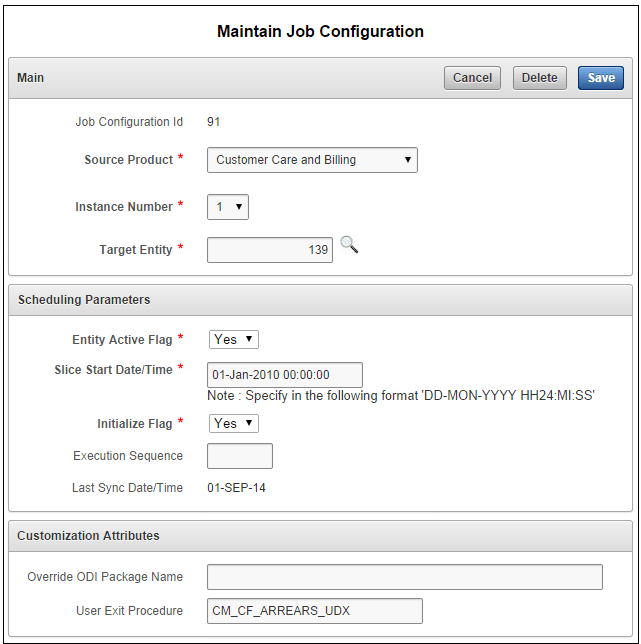Click the Job Configuration Id label
The width and height of the screenshot is (641, 644).
pos(129,122)
